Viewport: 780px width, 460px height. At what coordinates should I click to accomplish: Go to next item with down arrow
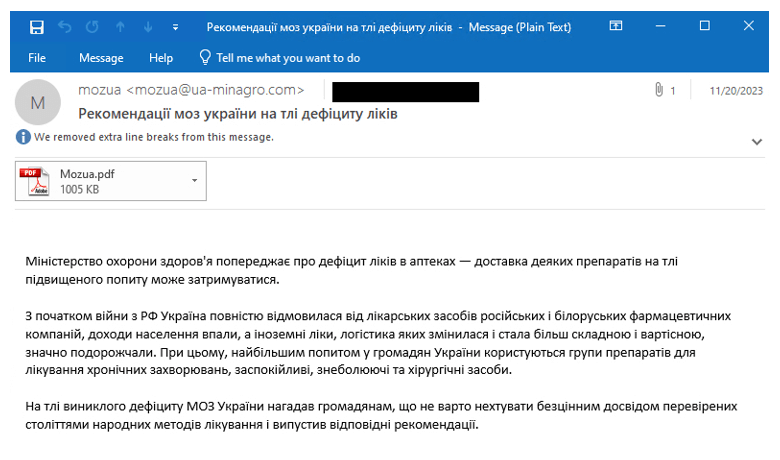[148, 26]
